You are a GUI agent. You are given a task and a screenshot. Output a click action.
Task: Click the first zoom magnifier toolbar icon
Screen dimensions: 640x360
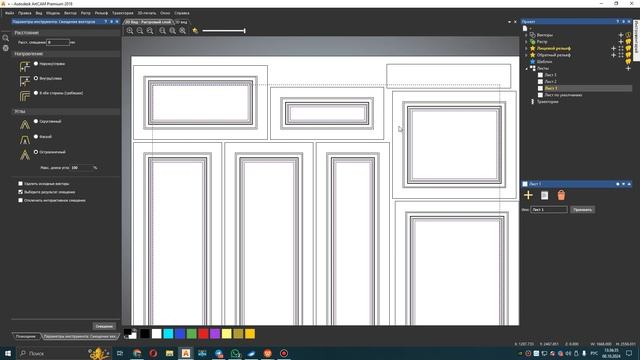coord(130,31)
